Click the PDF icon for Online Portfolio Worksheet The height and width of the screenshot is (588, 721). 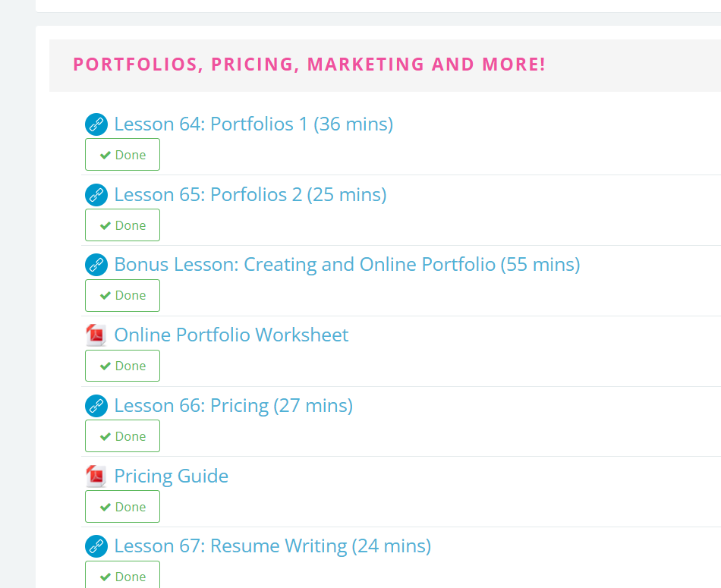point(96,335)
